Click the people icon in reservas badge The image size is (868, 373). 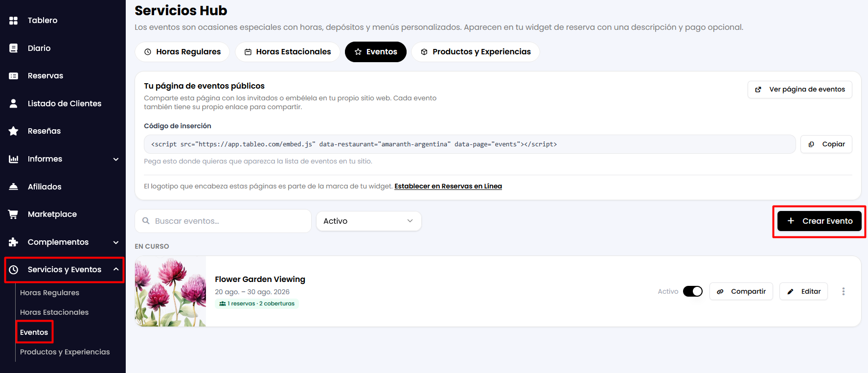[x=223, y=303]
